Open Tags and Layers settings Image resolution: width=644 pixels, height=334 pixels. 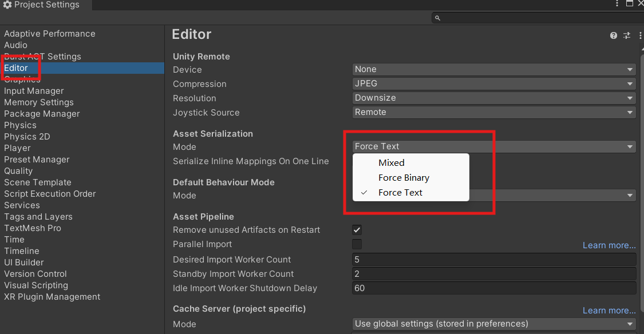pyautogui.click(x=38, y=217)
